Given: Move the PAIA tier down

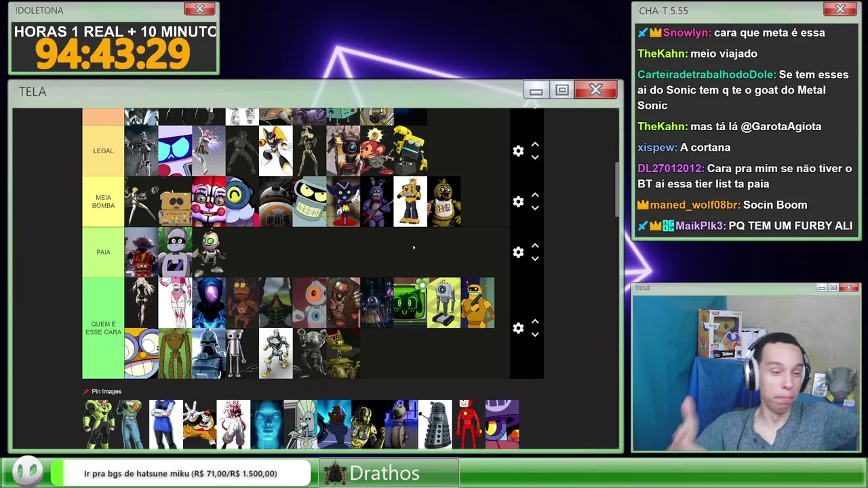Looking at the screenshot, I should coord(535,258).
